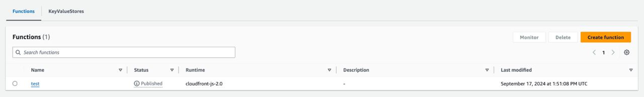Sort by Status column arrow
Screen dimensions: 644x97
pos(172,70)
